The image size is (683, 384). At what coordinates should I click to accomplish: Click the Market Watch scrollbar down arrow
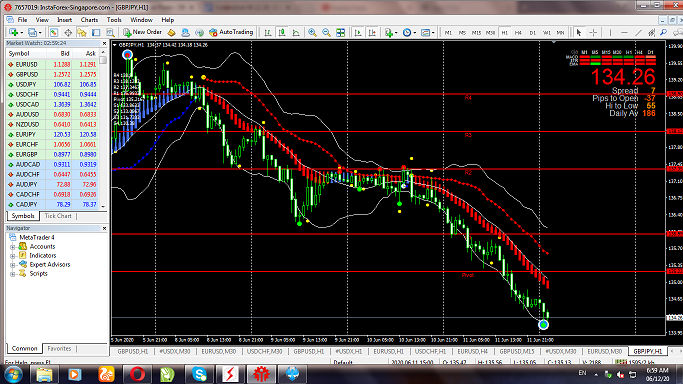pyautogui.click(x=103, y=206)
